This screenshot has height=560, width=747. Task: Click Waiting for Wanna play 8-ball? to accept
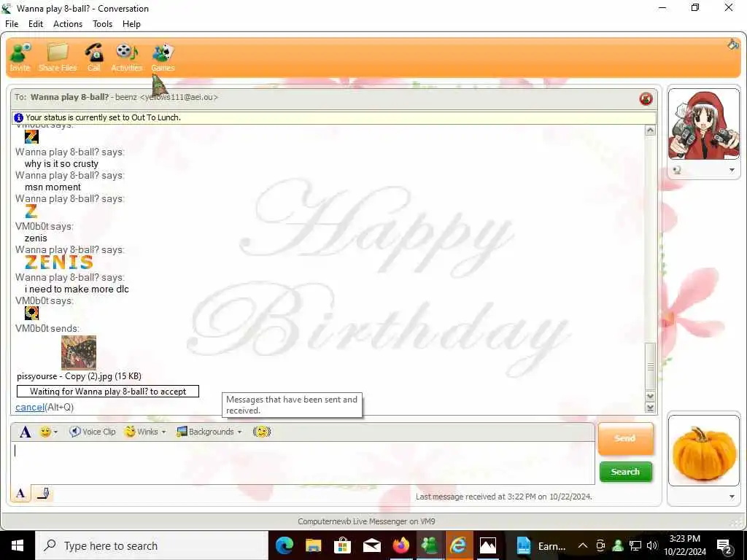point(108,392)
